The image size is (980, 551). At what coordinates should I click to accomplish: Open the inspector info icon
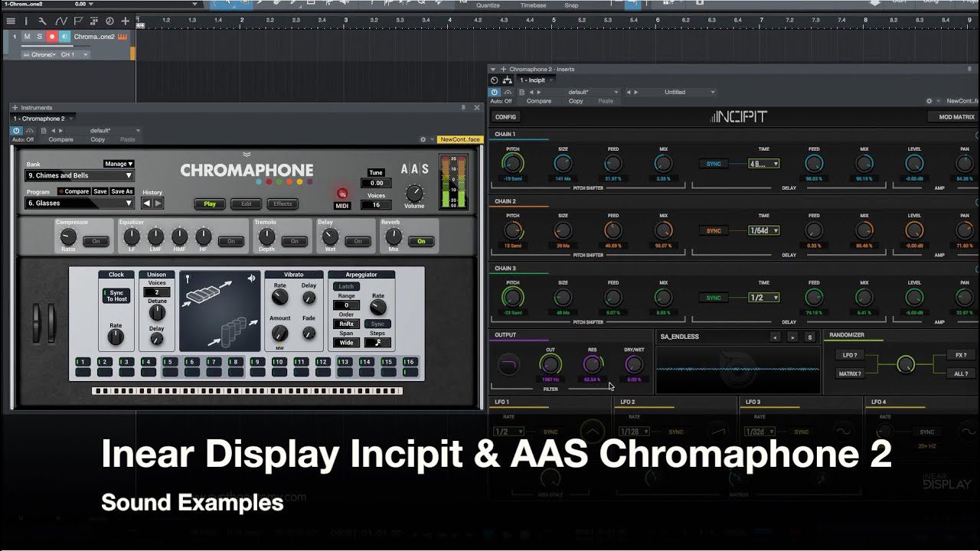point(26,21)
